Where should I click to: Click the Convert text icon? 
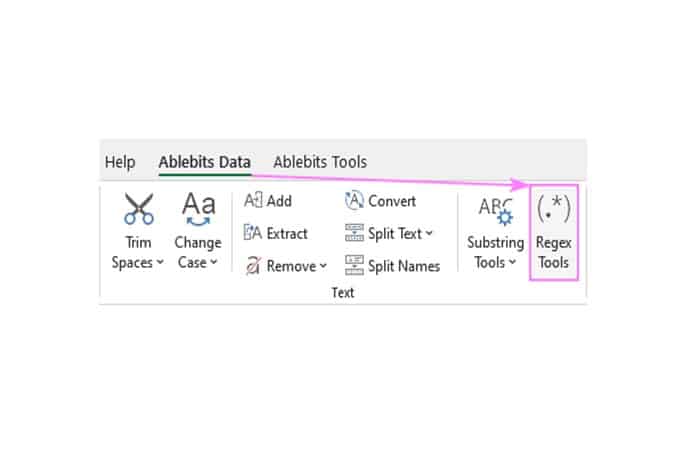(x=354, y=200)
